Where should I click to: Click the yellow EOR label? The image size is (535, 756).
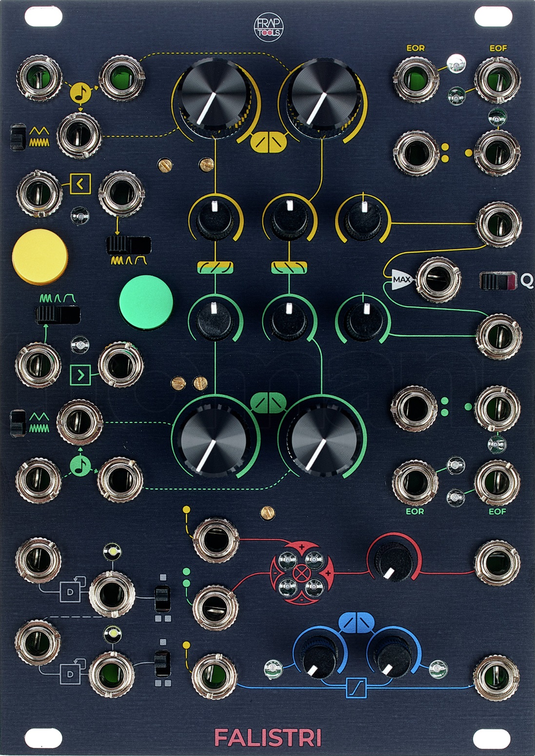coord(416,48)
